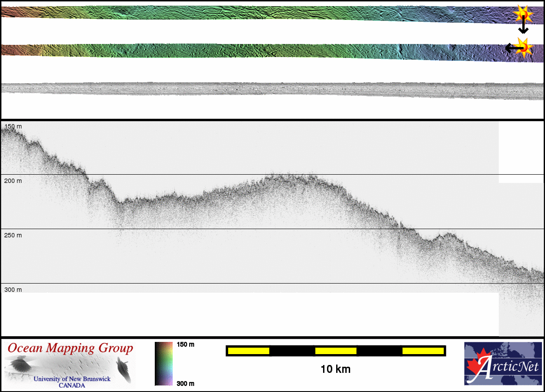Click the CANADA text under the university name
545x392 pixels.
(72, 385)
